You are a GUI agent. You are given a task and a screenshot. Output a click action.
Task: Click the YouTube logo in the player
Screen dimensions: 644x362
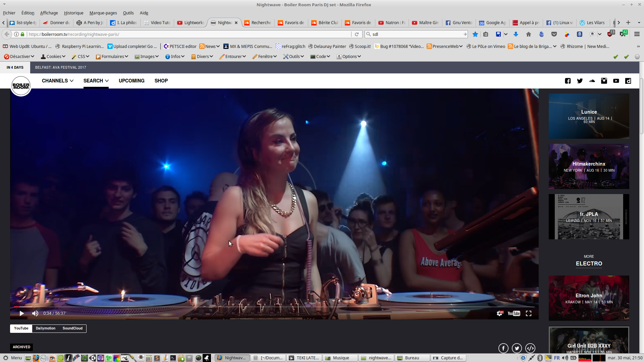tap(514, 313)
